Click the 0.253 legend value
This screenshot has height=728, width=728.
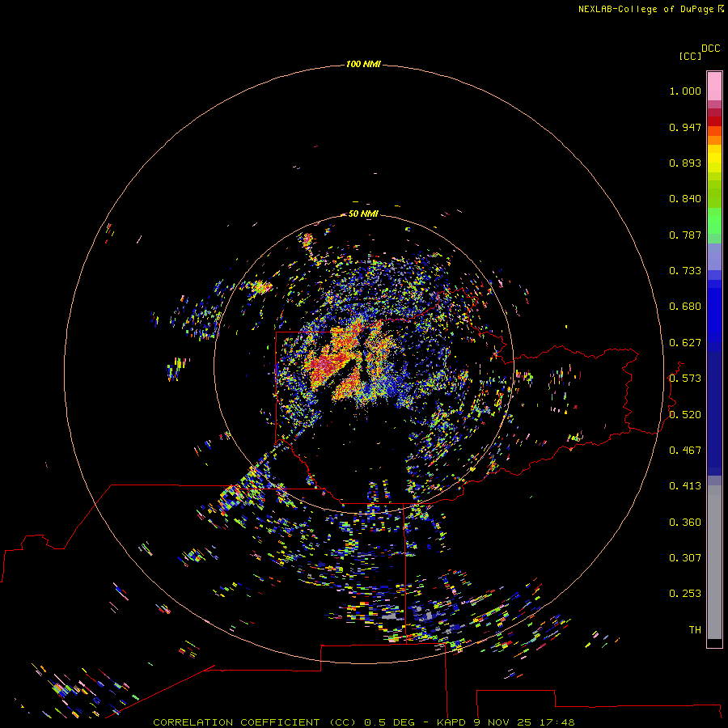point(685,594)
